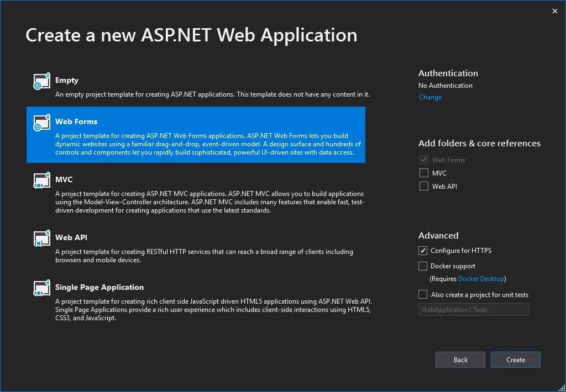This screenshot has width=566, height=392.
Task: Check Also create a project for unit tests
Action: click(x=423, y=295)
